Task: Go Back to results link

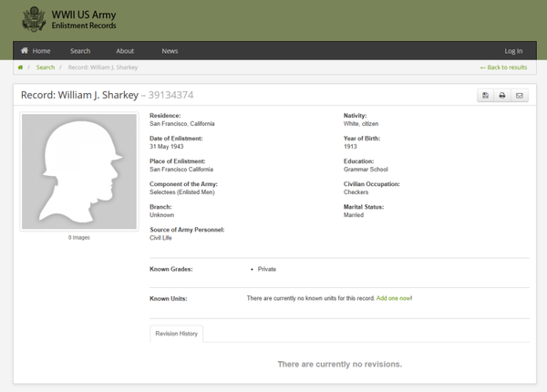Action: pyautogui.click(x=503, y=67)
